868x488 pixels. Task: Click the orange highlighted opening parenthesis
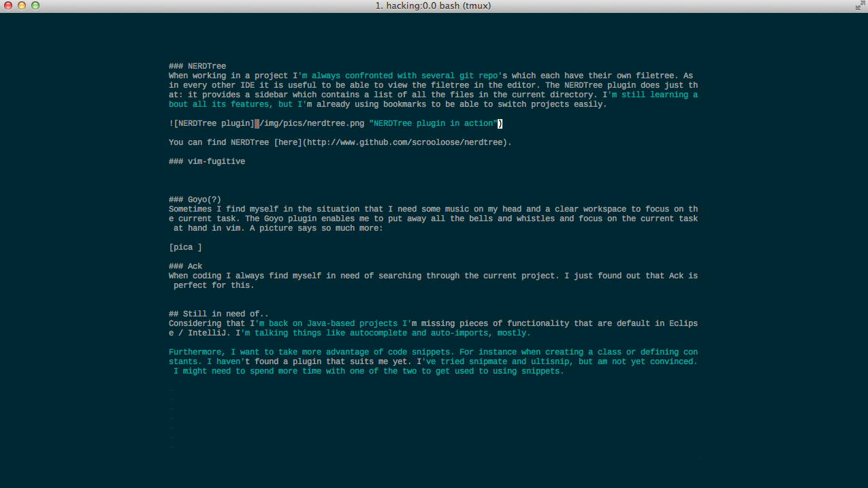point(257,123)
